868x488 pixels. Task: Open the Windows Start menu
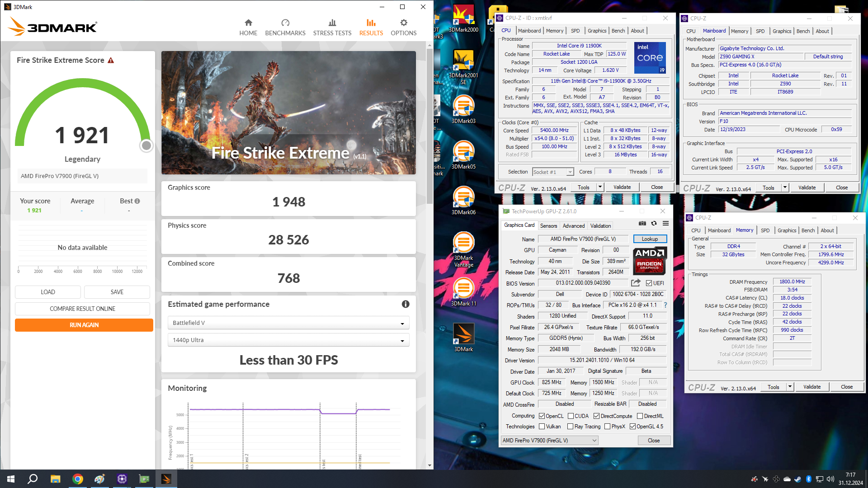pyautogui.click(x=11, y=479)
